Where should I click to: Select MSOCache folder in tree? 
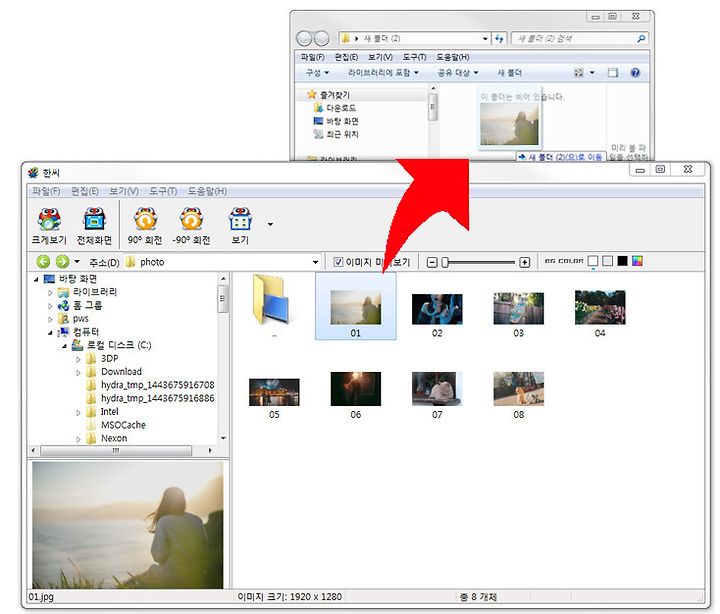pyautogui.click(x=123, y=425)
